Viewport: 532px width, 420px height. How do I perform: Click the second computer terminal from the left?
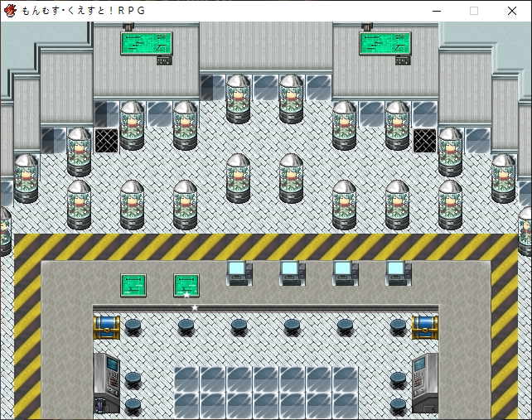pyautogui.click(x=293, y=273)
